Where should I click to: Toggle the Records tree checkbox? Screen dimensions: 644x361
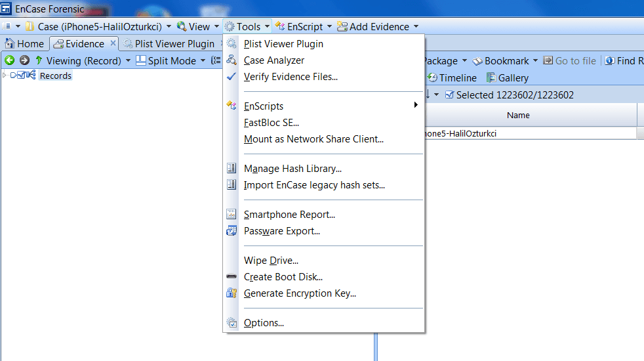click(x=21, y=75)
